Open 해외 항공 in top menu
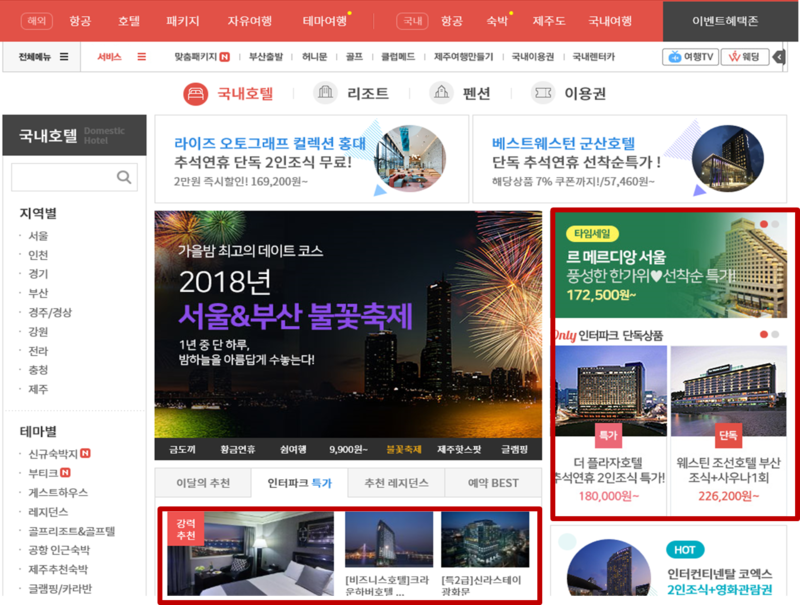 click(x=80, y=21)
